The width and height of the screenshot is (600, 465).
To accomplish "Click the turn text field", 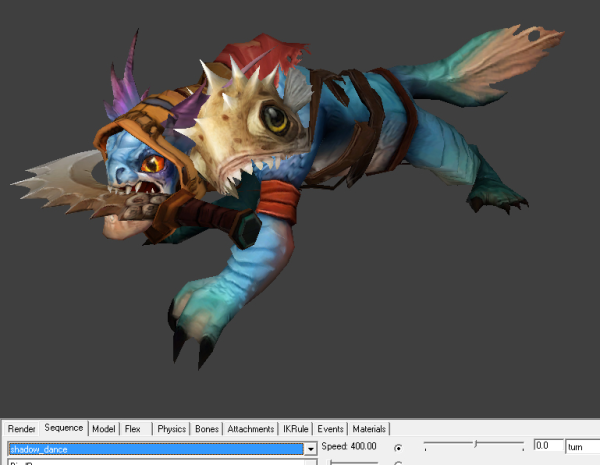I will (x=582, y=447).
